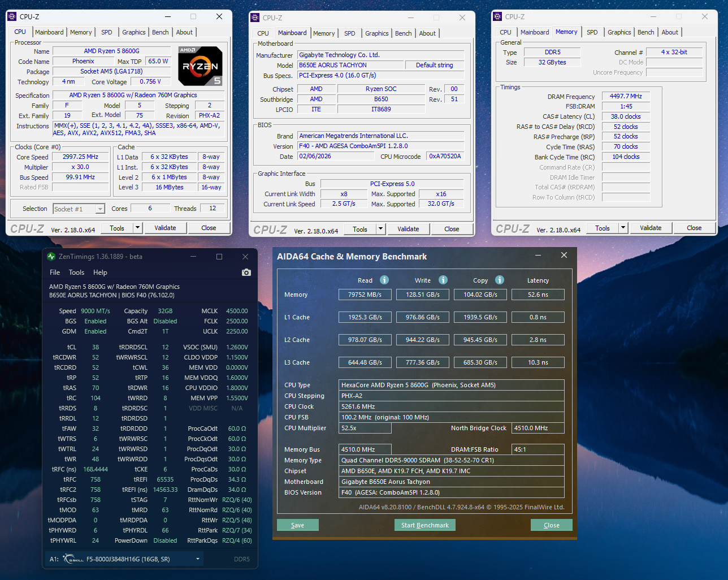728x580 pixels.
Task: Click the CAS# Latency value 38.0 clocks
Action: (x=626, y=116)
